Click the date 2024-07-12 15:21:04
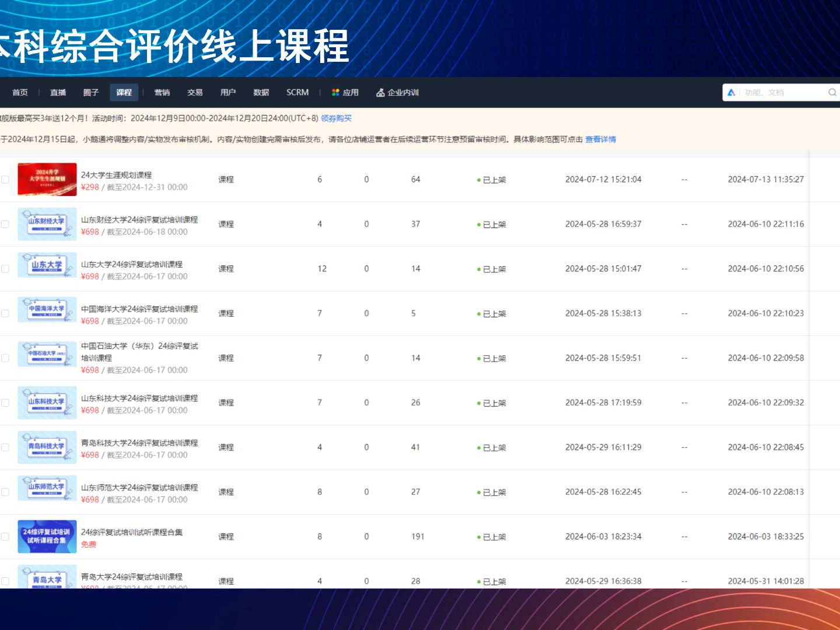This screenshot has height=630, width=840. coord(603,179)
